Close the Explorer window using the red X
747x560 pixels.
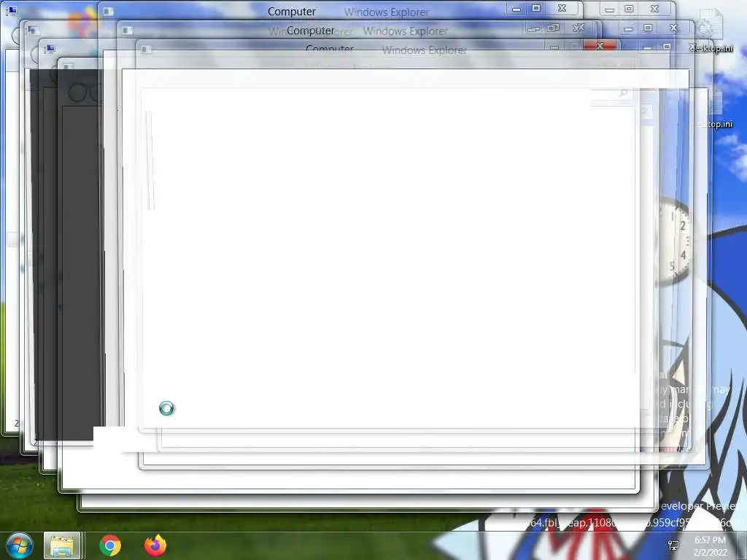tap(600, 46)
